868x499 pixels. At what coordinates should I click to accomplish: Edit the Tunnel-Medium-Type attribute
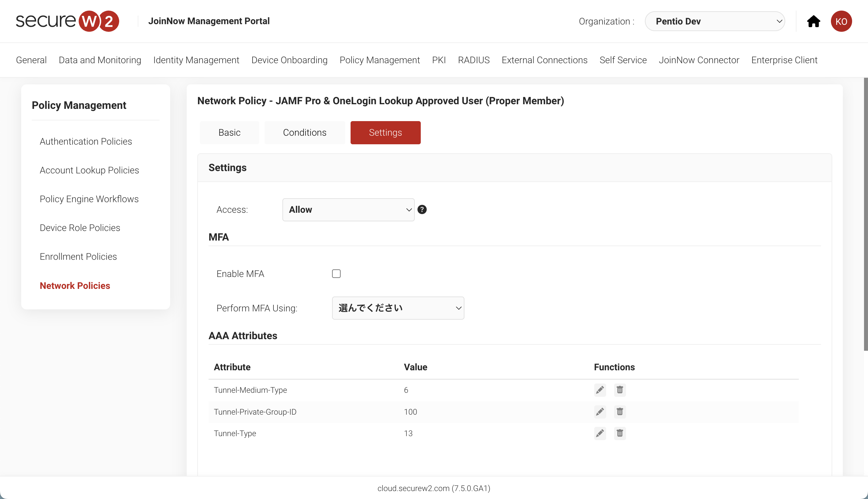coord(600,390)
